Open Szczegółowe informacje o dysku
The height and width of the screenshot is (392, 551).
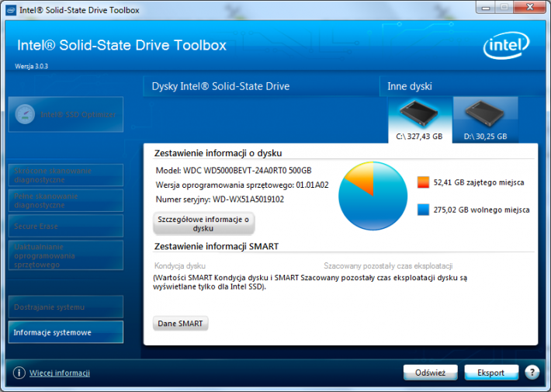[x=204, y=224]
